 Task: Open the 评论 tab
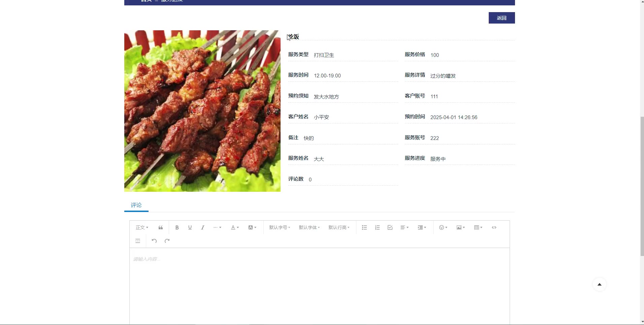pyautogui.click(x=136, y=205)
